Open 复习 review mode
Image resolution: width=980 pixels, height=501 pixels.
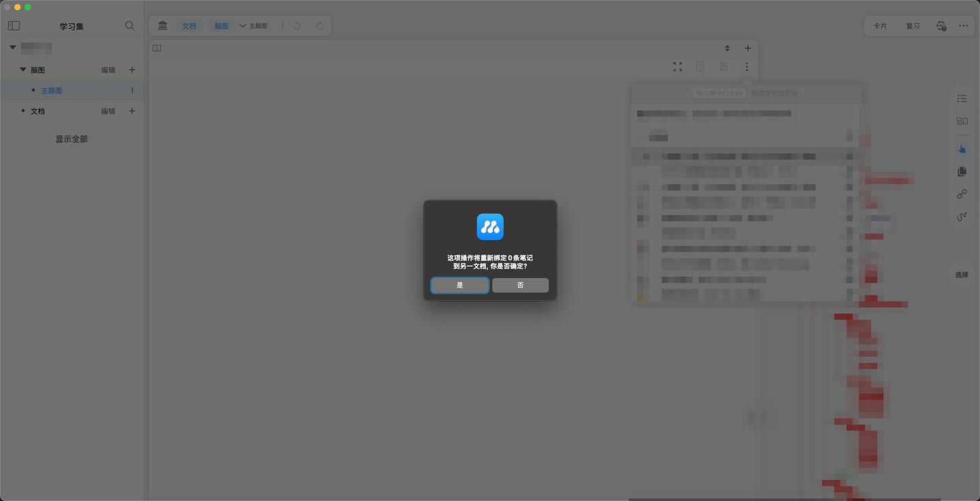(x=913, y=26)
